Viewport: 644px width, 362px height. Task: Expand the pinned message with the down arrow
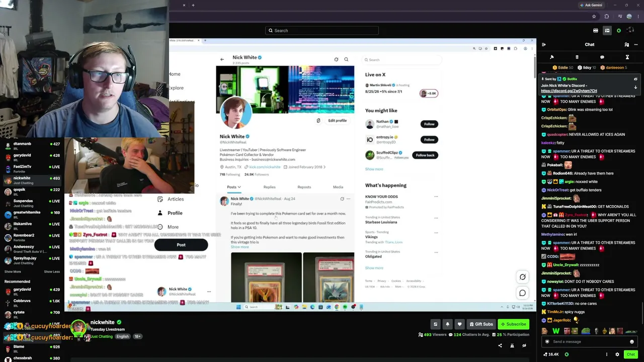[635, 87]
